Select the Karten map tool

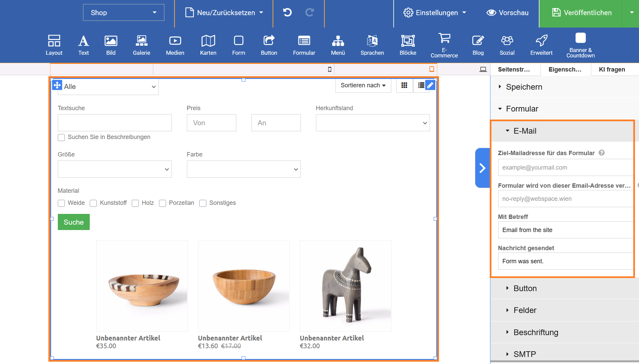(208, 45)
